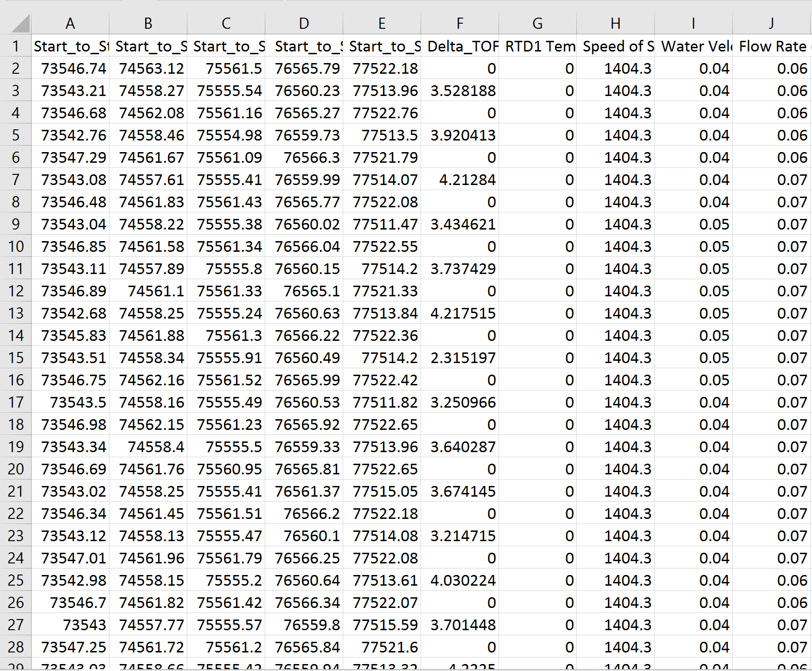Click cell F9 with 3.434621

pyautogui.click(x=460, y=224)
